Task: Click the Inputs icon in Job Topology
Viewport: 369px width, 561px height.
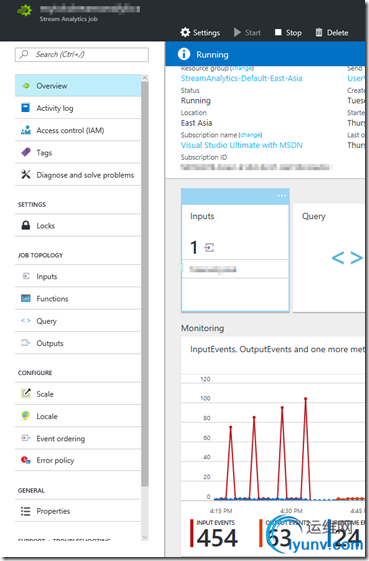Action: [26, 276]
